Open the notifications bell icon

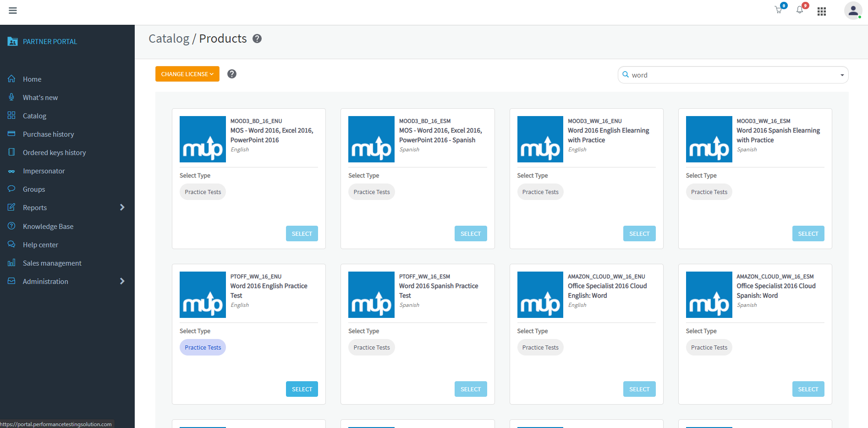800,10
